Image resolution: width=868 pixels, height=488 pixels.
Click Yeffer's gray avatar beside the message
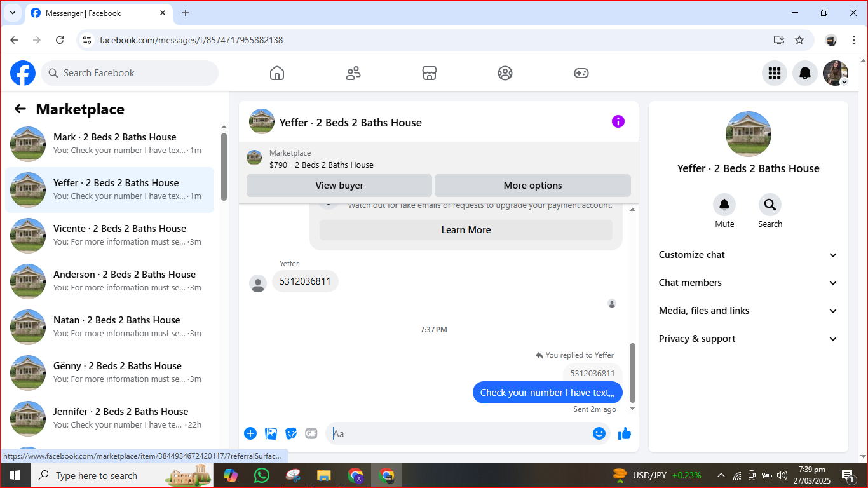tap(258, 283)
